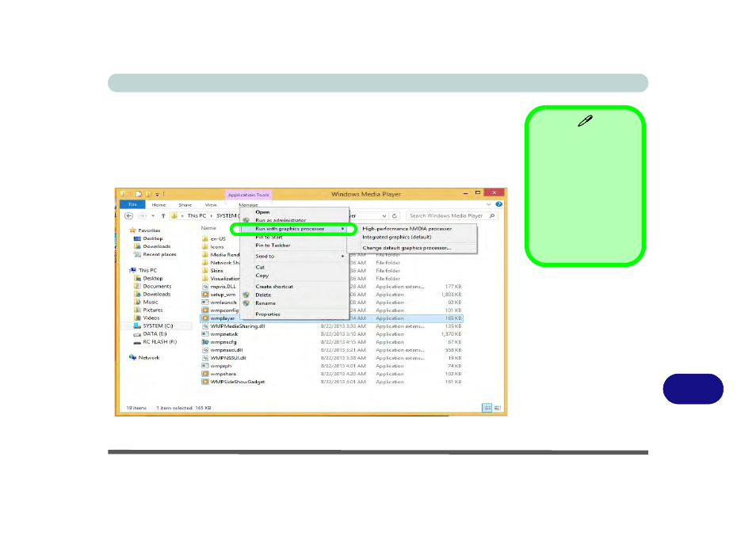Switch to the View ribbon tab
The height and width of the screenshot is (533, 756).
(211, 205)
